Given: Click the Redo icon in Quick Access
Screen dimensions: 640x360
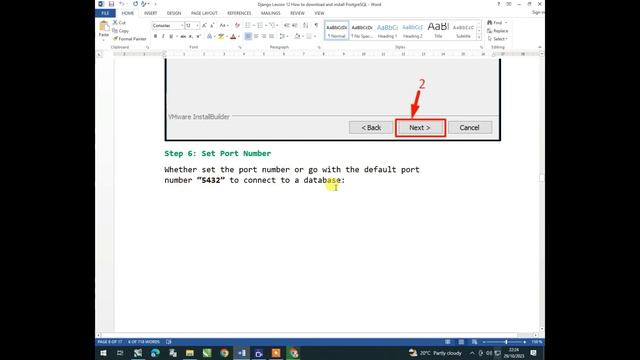Looking at the screenshot, I should pos(135,4).
